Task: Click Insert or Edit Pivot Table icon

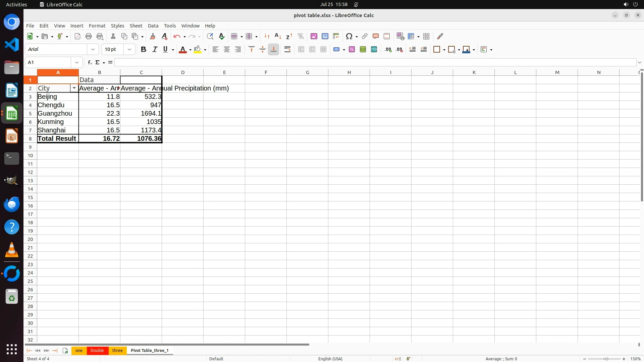Action: coord(336,36)
